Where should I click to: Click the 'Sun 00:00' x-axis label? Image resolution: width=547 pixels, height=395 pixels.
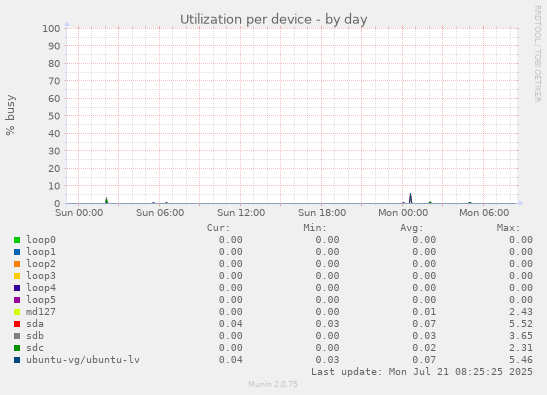coord(79,213)
